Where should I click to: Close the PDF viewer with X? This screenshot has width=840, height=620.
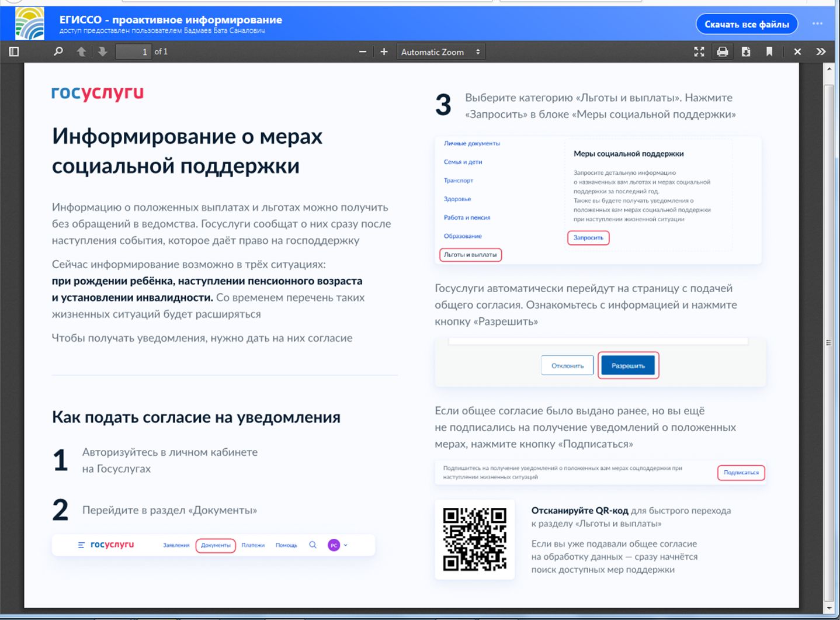(x=797, y=52)
